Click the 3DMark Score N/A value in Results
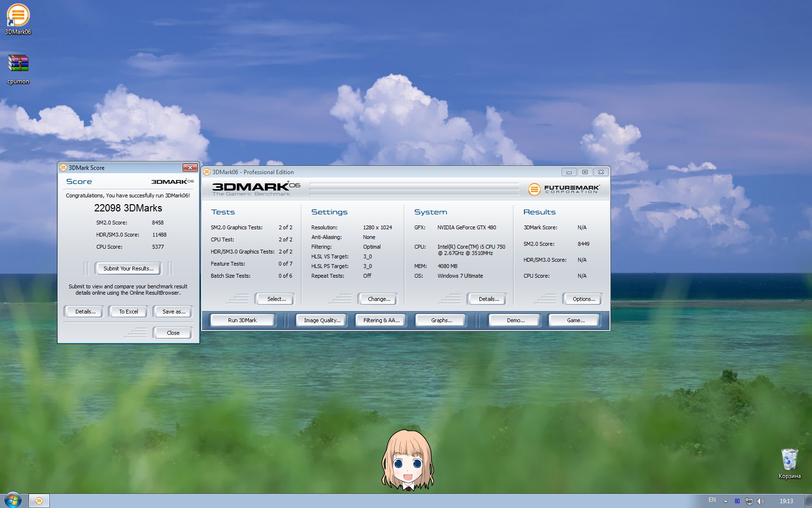 [x=582, y=227]
